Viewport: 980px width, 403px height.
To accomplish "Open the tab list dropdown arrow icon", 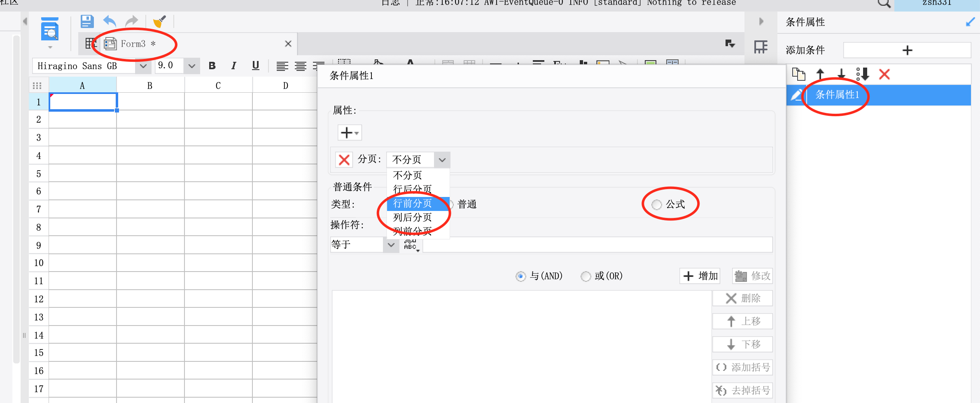I will [730, 44].
